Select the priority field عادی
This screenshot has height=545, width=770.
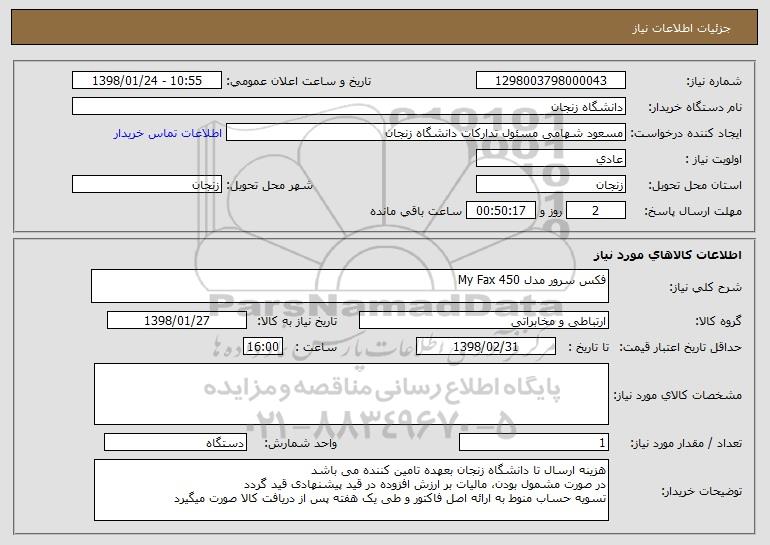pyautogui.click(x=550, y=159)
